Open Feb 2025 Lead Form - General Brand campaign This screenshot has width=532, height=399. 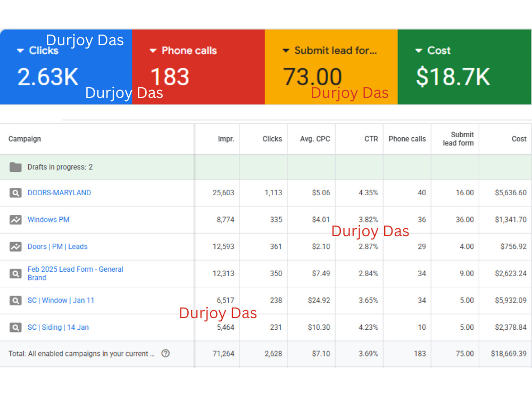coord(76,273)
